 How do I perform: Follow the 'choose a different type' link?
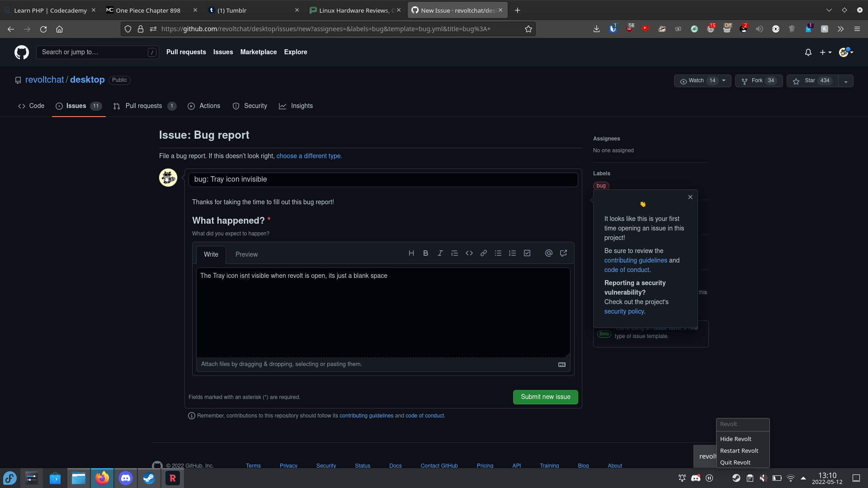pyautogui.click(x=309, y=156)
